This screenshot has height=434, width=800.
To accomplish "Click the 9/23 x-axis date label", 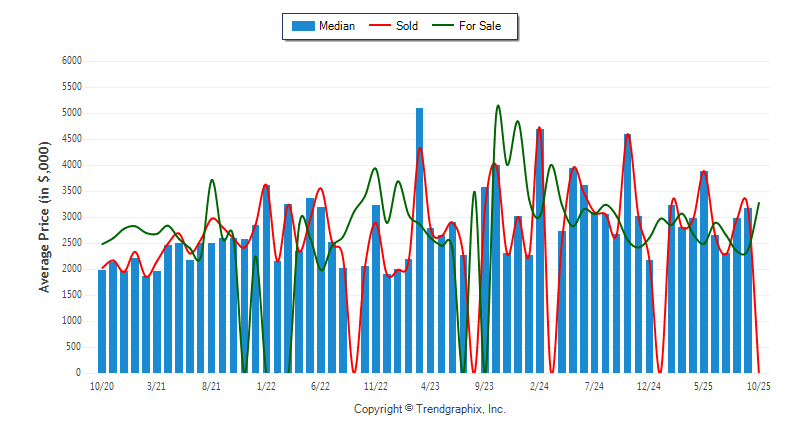I will tap(485, 385).
